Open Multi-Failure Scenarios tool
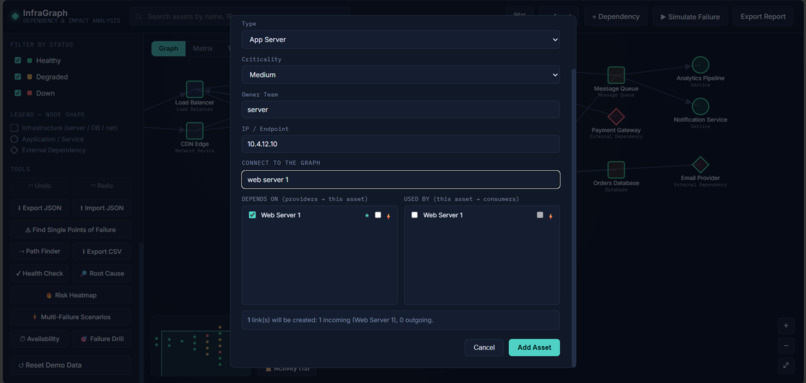The image size is (806, 383). [70, 317]
